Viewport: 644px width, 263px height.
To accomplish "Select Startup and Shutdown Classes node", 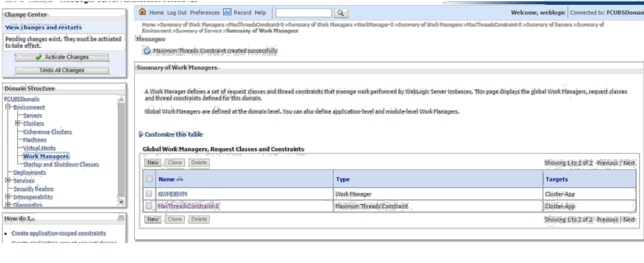I will click(61, 164).
